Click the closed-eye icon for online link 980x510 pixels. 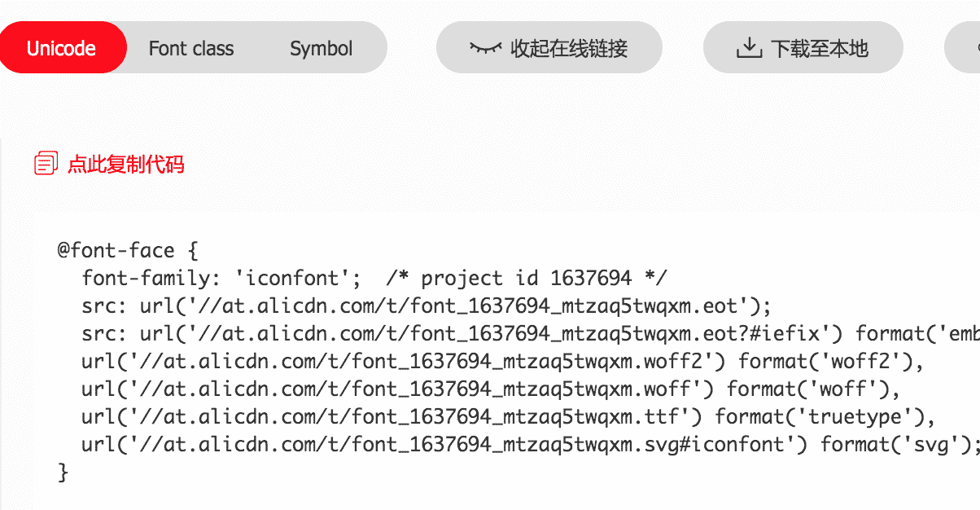click(x=485, y=48)
